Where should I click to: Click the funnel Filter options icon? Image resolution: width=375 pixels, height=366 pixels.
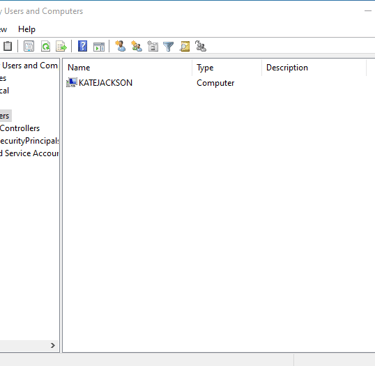169,46
